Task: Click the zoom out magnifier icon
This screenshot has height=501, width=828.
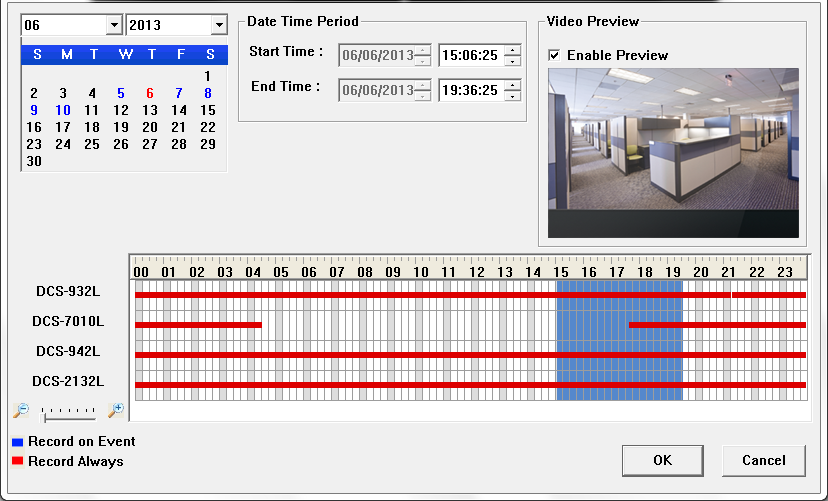Action: coord(21,410)
